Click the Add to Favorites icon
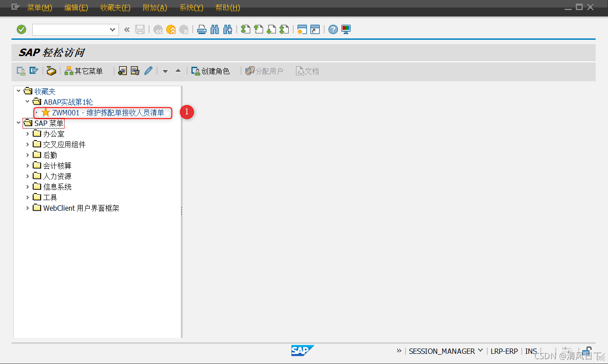 (122, 71)
